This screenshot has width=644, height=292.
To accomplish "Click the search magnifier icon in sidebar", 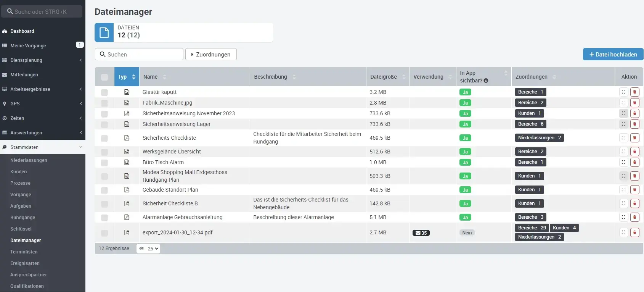I will tap(10, 11).
